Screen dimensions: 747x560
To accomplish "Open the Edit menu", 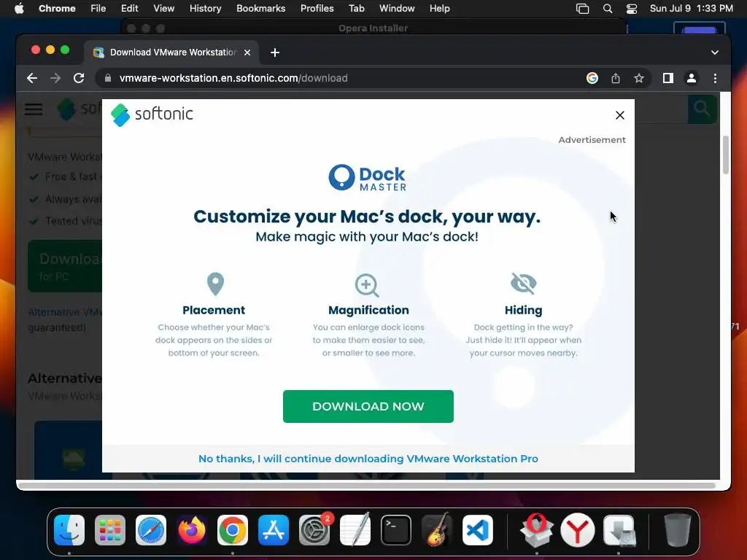I will pos(129,9).
